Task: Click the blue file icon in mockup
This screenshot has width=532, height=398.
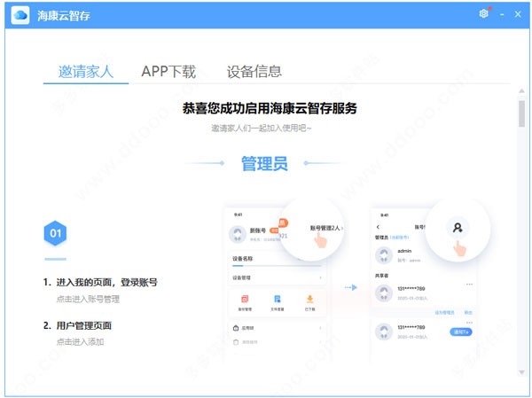Action: click(278, 299)
